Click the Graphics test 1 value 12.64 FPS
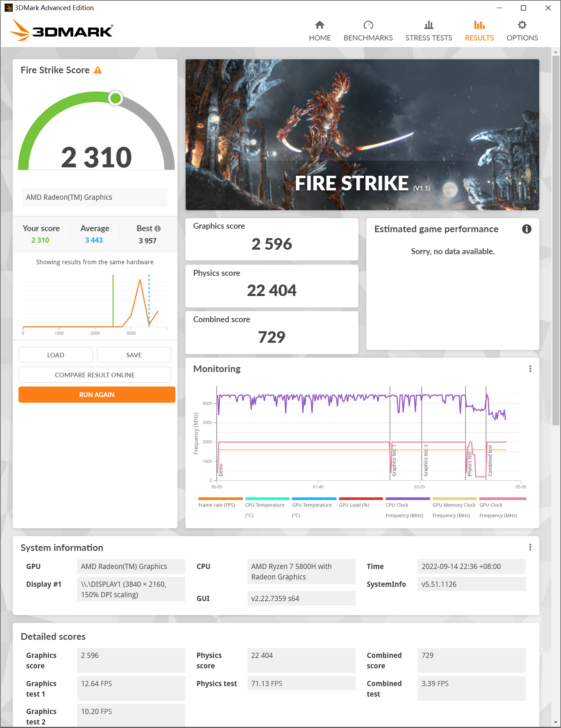 click(x=131, y=689)
